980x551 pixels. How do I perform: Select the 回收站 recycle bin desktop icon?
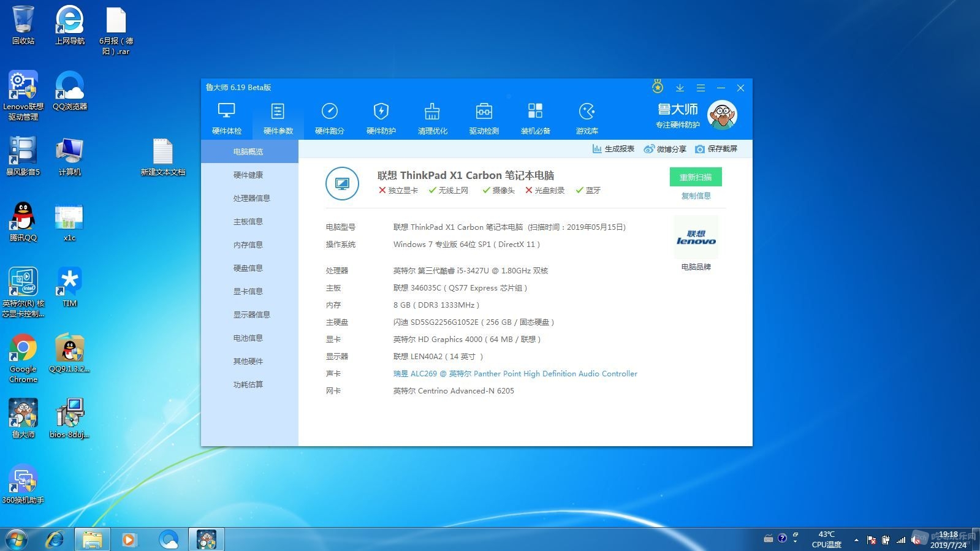click(23, 26)
